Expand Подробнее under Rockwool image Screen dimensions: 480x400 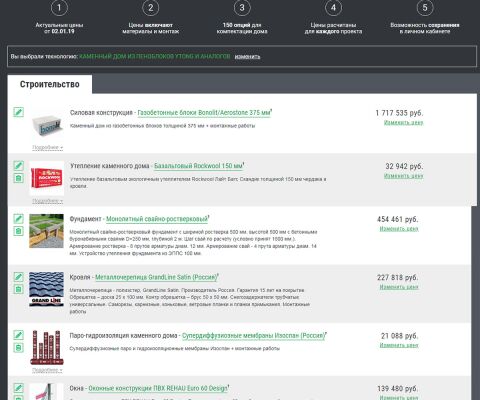coord(47,201)
